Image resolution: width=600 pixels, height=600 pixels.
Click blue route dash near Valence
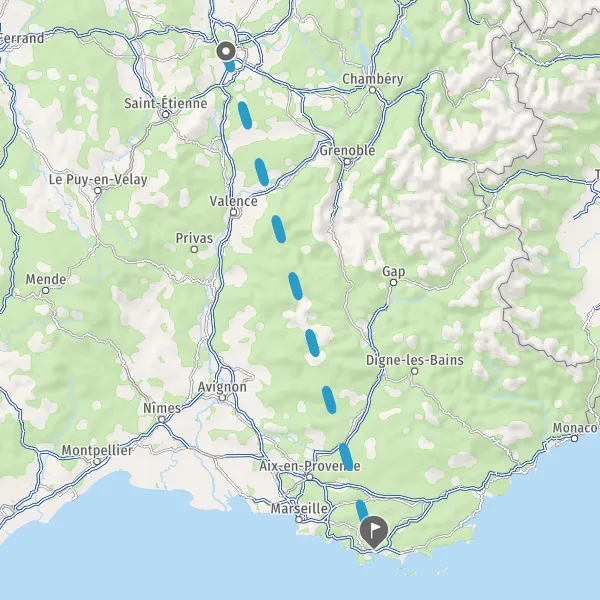pos(262,172)
